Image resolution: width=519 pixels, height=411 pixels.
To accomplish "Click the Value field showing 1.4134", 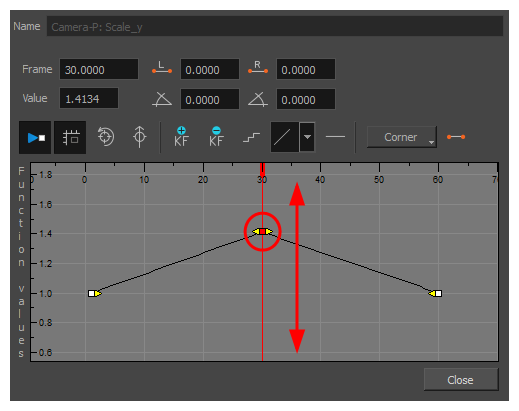I will [x=89, y=98].
